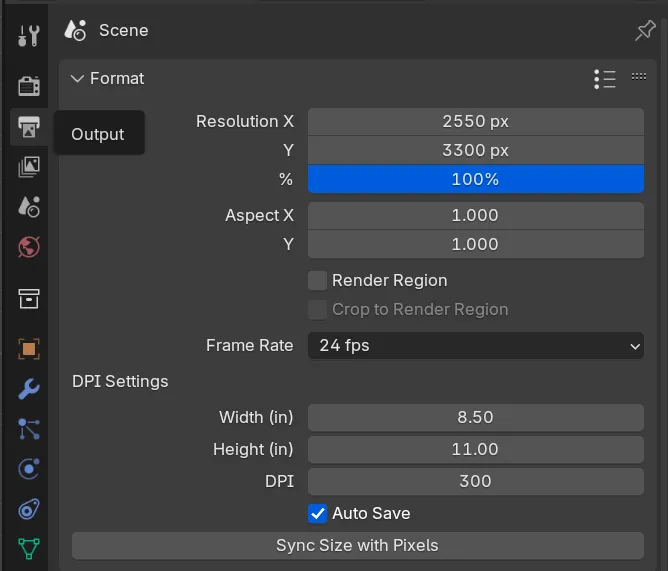668x571 pixels.
Task: Open the Physics properties tab
Action: click(x=29, y=469)
